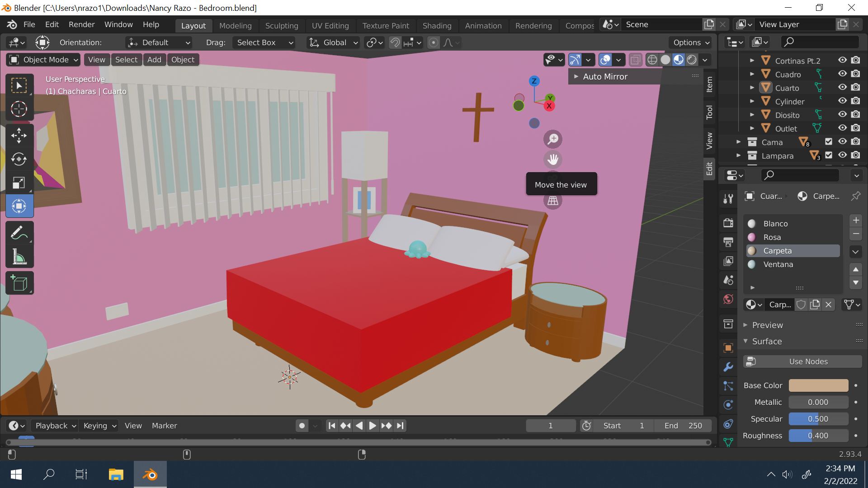Adjust the Specular slider
Image resolution: width=868 pixels, height=488 pixels.
(818, 419)
